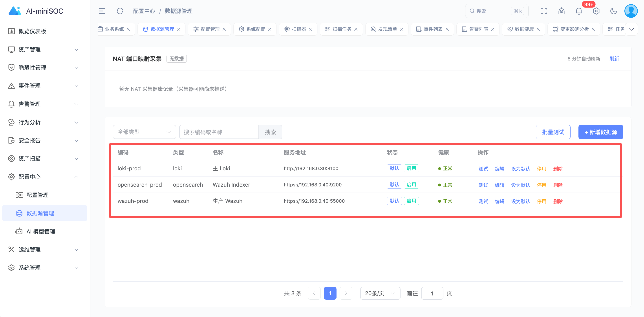Image resolution: width=644 pixels, height=317 pixels.
Task: Collapse 配置中心 menu
Action: [x=45, y=177]
